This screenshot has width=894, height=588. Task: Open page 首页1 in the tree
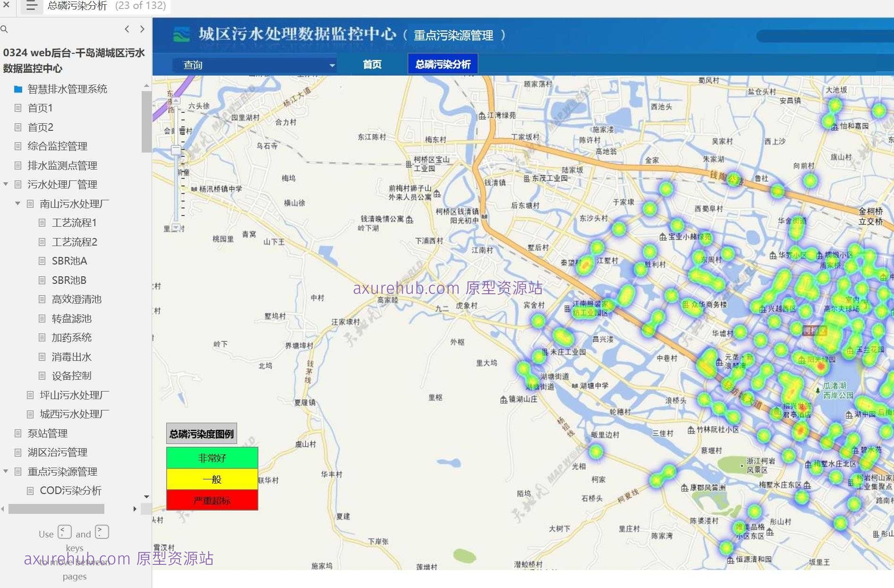click(x=40, y=108)
